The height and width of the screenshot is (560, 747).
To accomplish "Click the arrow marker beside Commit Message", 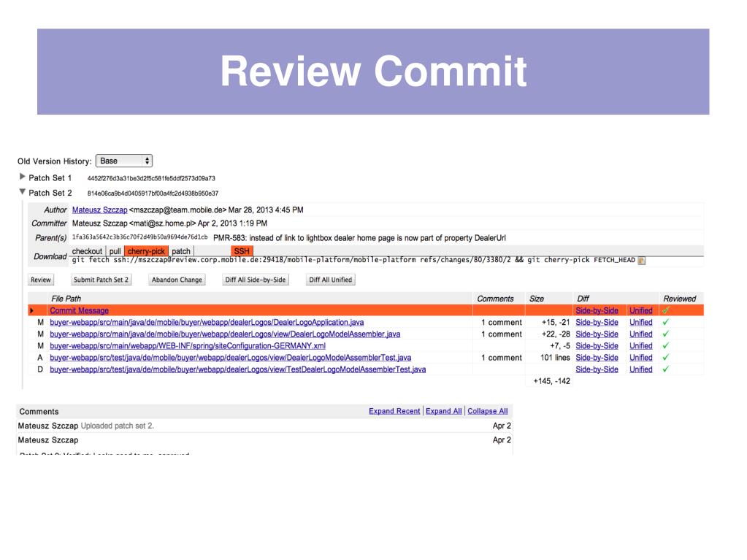I will 32,310.
